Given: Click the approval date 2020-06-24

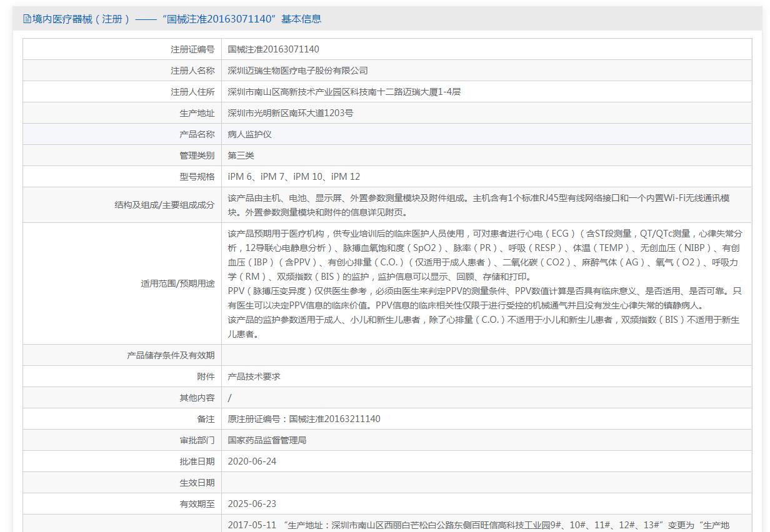Looking at the screenshot, I should point(252,461).
